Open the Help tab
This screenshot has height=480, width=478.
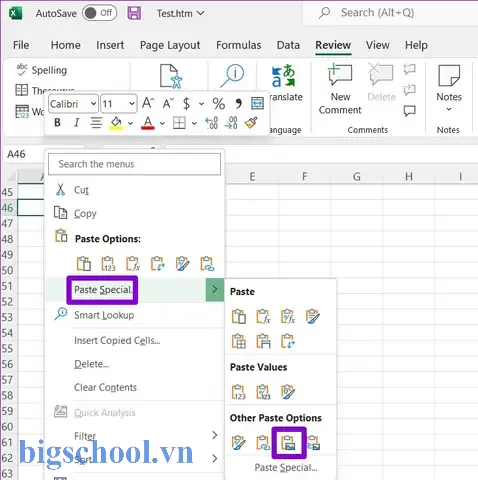(416, 45)
